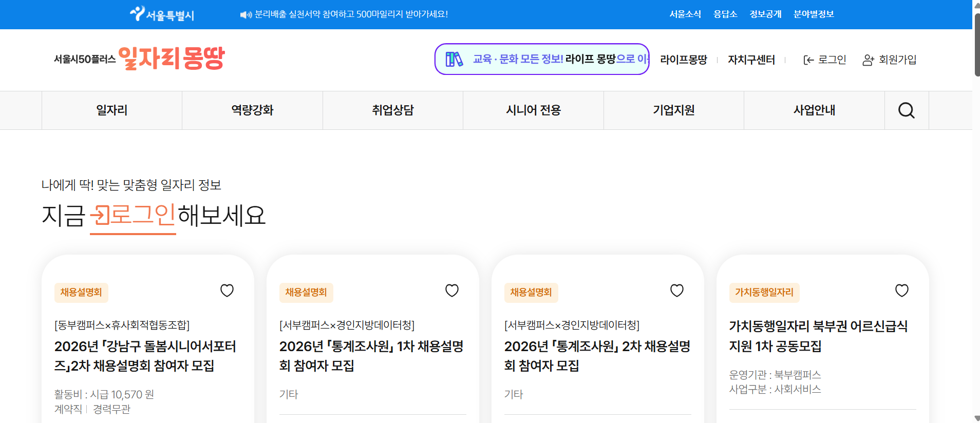This screenshot has height=423, width=980.
Task: Open the 시니어 전용 menu
Action: [533, 110]
